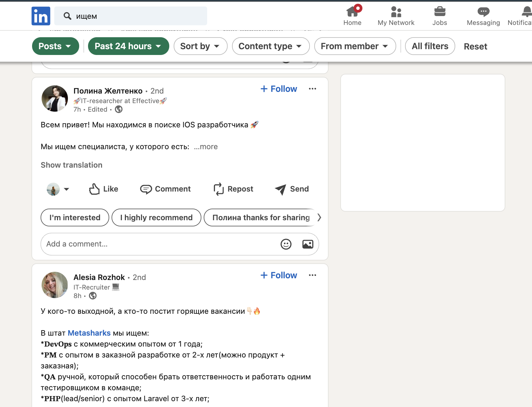532x407 pixels.
Task: Like Полина's post
Action: 103,189
